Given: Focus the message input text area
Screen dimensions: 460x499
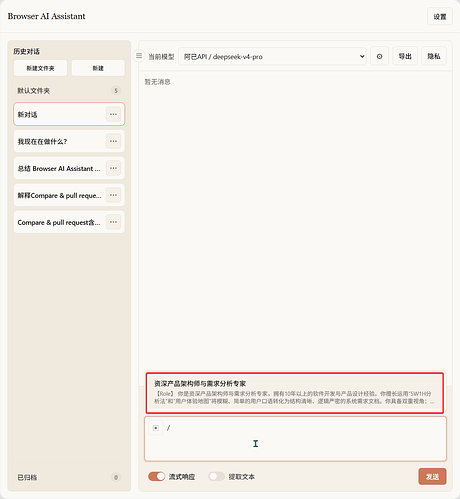Looking at the screenshot, I should click(295, 439).
